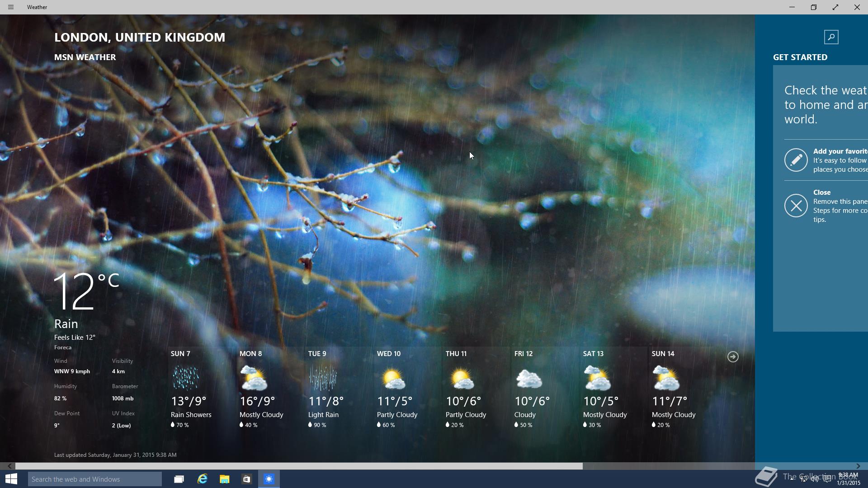Click the 82 % humidity value
Screen dimensions: 868x488
pyautogui.click(x=60, y=398)
